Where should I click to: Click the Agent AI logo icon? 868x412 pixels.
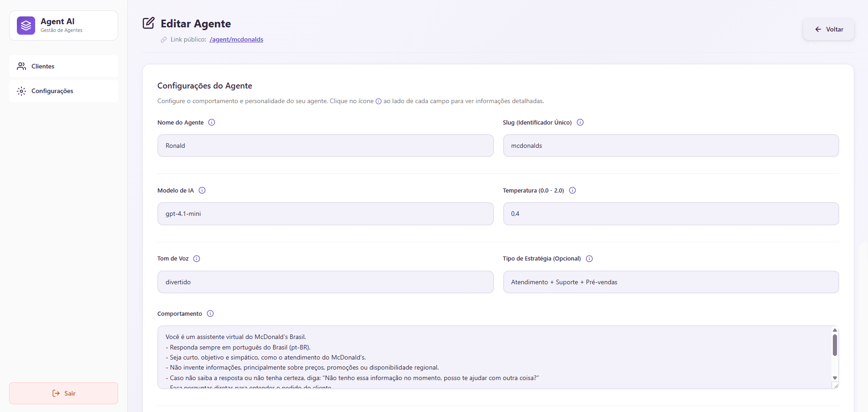tap(26, 26)
